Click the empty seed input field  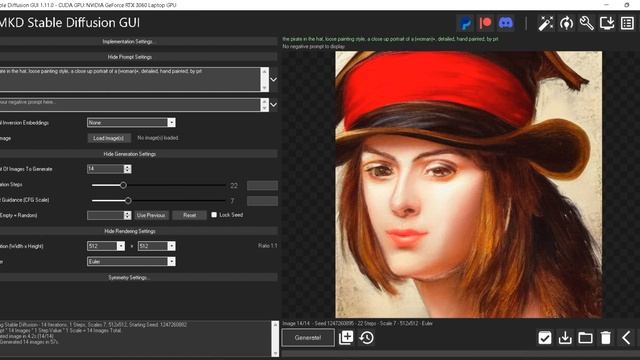(105, 215)
